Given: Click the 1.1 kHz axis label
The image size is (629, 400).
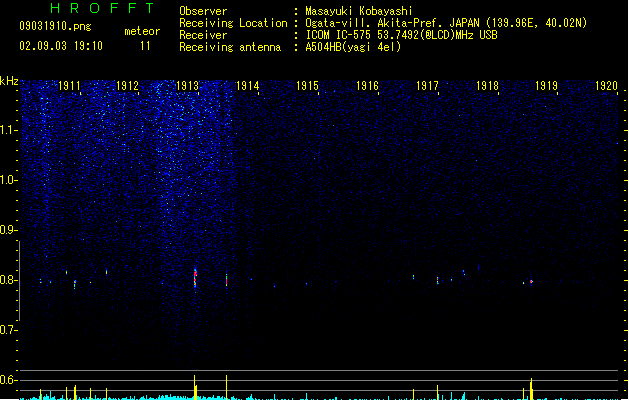Looking at the screenshot, I should [8, 130].
